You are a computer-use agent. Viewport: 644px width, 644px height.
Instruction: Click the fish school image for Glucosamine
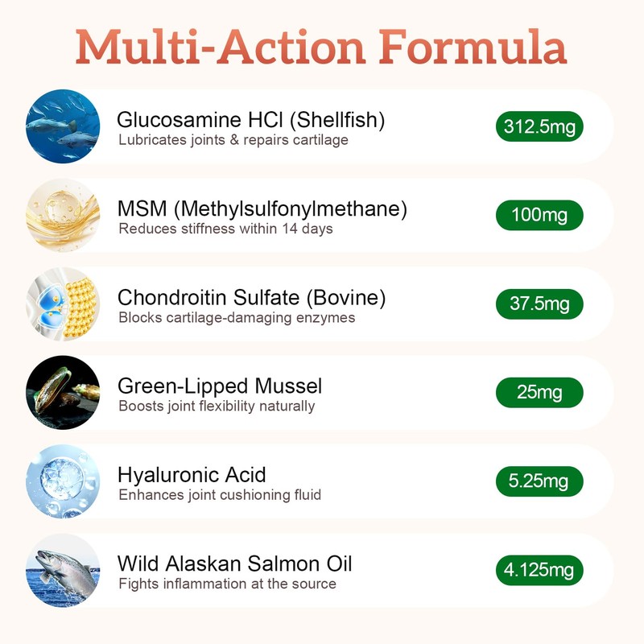63,126
